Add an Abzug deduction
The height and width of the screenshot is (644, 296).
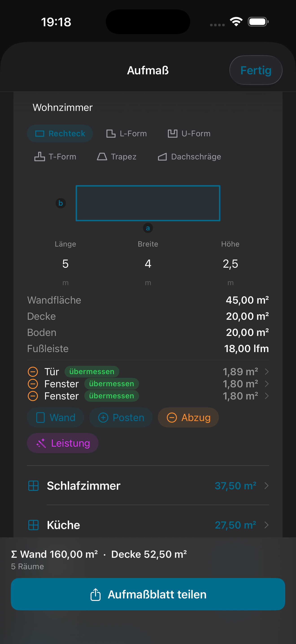[188, 417]
